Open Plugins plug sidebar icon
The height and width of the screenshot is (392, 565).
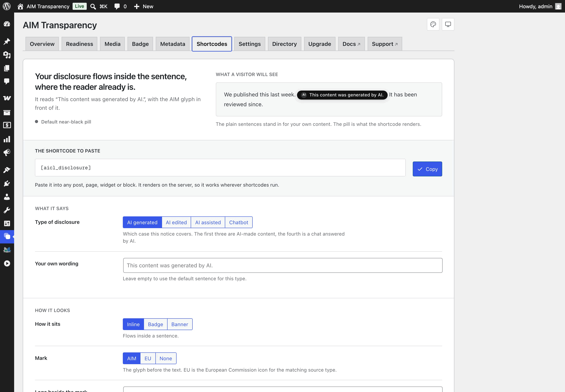[7, 183]
